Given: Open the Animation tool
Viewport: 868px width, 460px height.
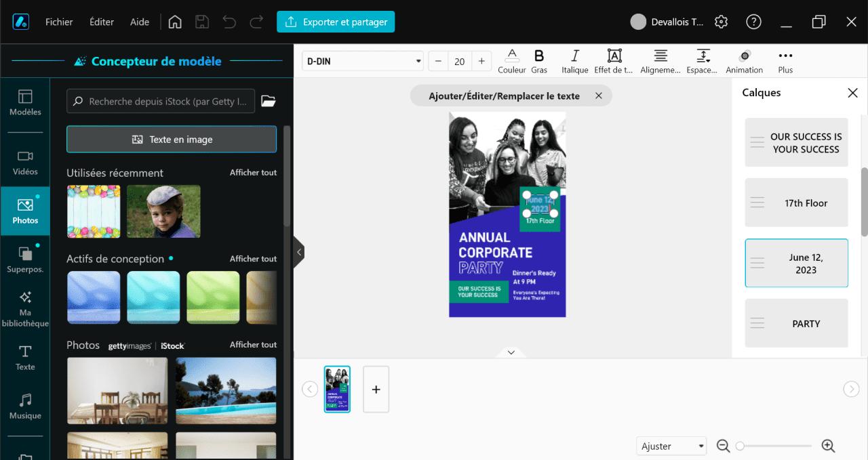Looking at the screenshot, I should [x=745, y=61].
